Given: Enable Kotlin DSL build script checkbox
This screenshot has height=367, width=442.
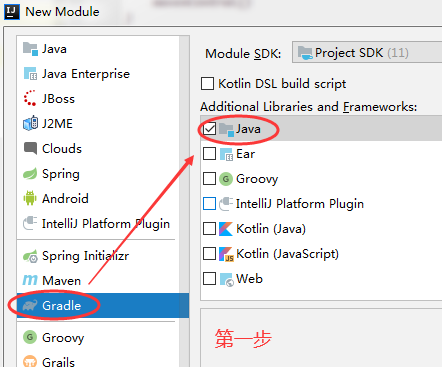Looking at the screenshot, I should [207, 83].
